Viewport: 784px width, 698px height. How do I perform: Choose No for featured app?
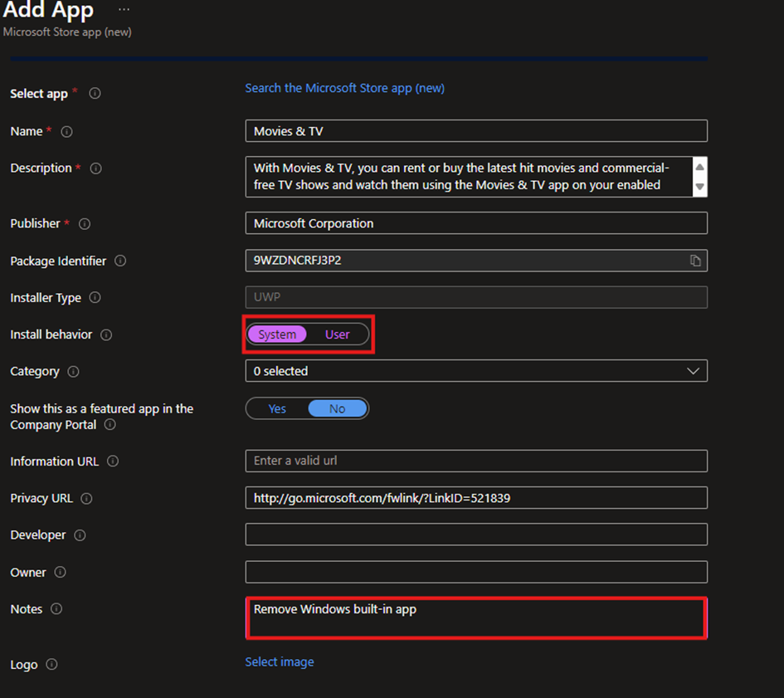[338, 409]
